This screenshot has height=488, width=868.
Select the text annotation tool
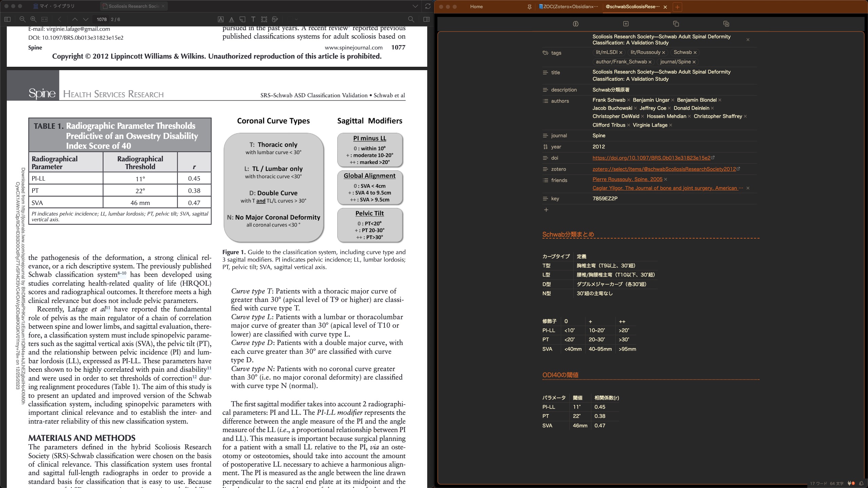253,19
